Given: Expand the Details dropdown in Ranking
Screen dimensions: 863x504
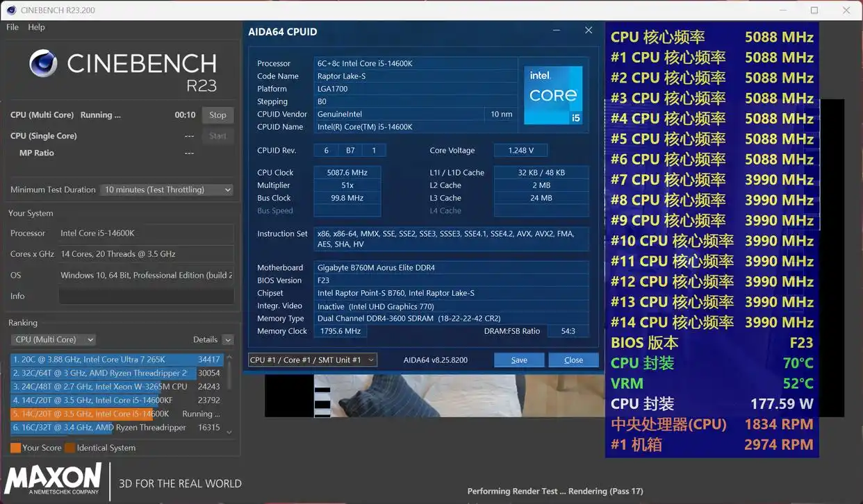Looking at the screenshot, I should tap(227, 339).
